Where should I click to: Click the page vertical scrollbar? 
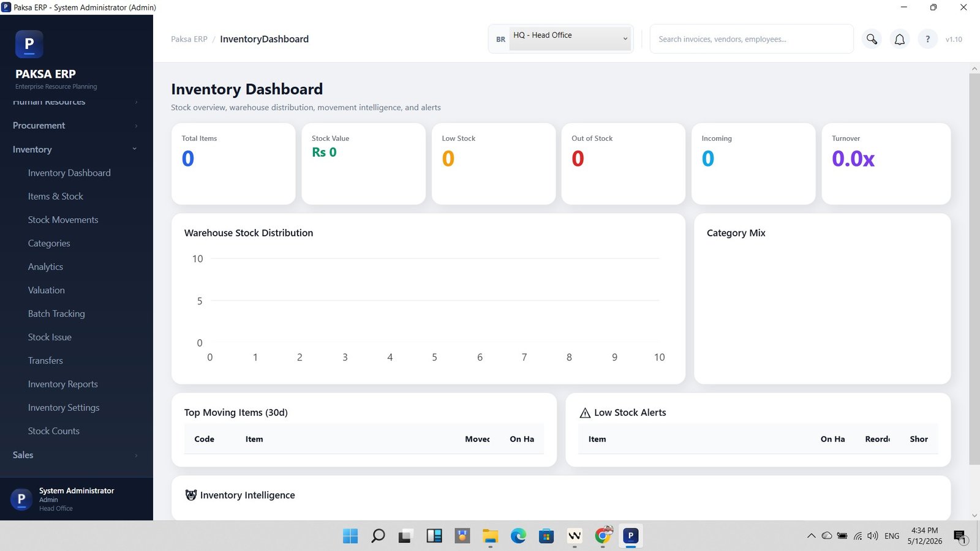point(974,269)
